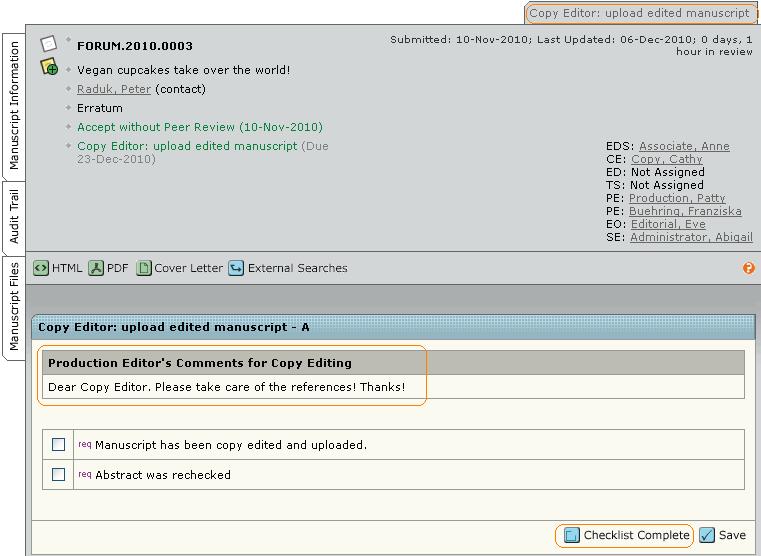Open the External Searches icon
The image size is (761, 556).
(x=236, y=268)
